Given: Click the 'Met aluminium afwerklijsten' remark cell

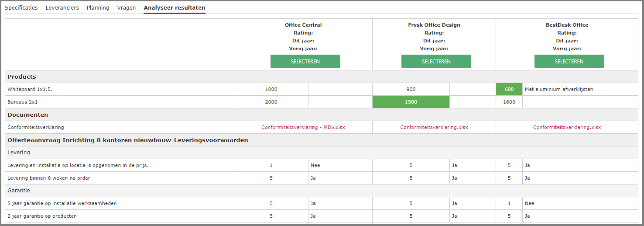Looking at the screenshot, I should tap(580, 89).
